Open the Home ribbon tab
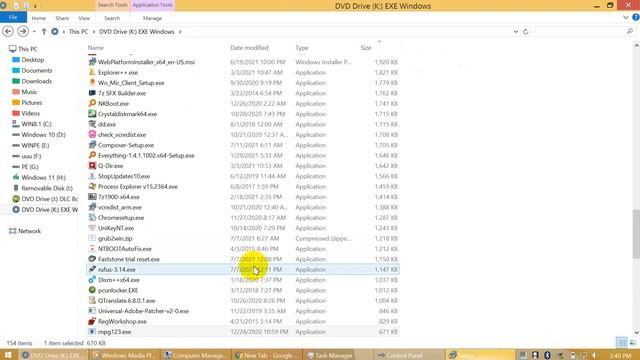This screenshot has width=640, height=360. [39, 18]
